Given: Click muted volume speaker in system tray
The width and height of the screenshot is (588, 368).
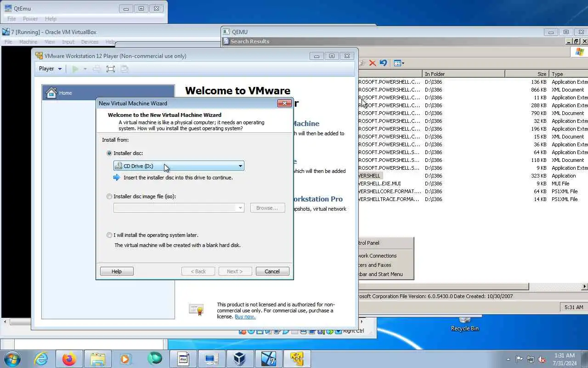Looking at the screenshot, I should (542, 359).
